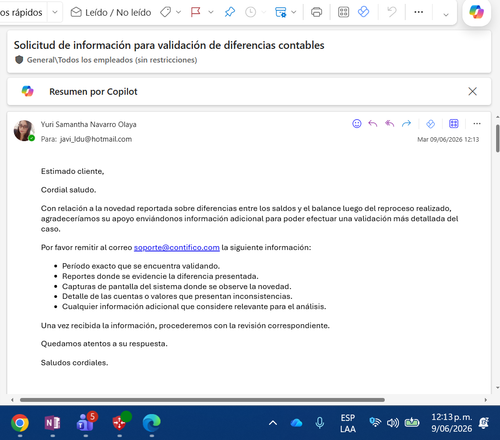This screenshot has width=500, height=440.
Task: Open the volume speaker tray icon
Action: point(393,423)
